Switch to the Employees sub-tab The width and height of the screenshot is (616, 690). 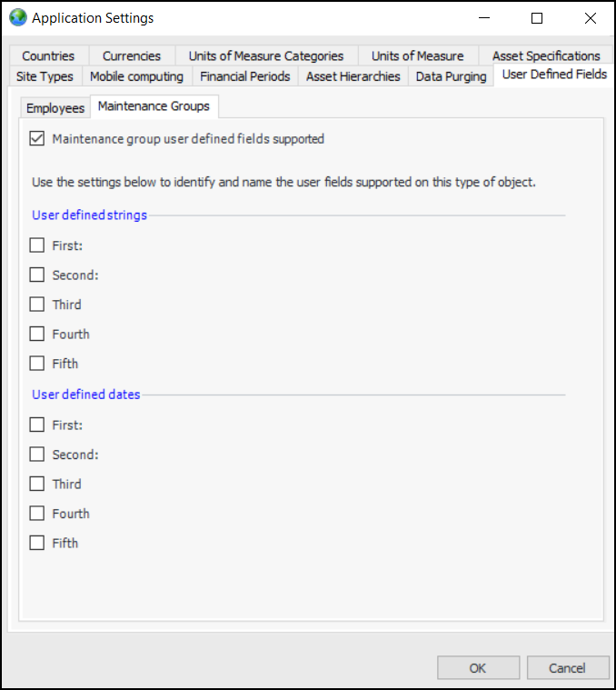pyautogui.click(x=55, y=108)
